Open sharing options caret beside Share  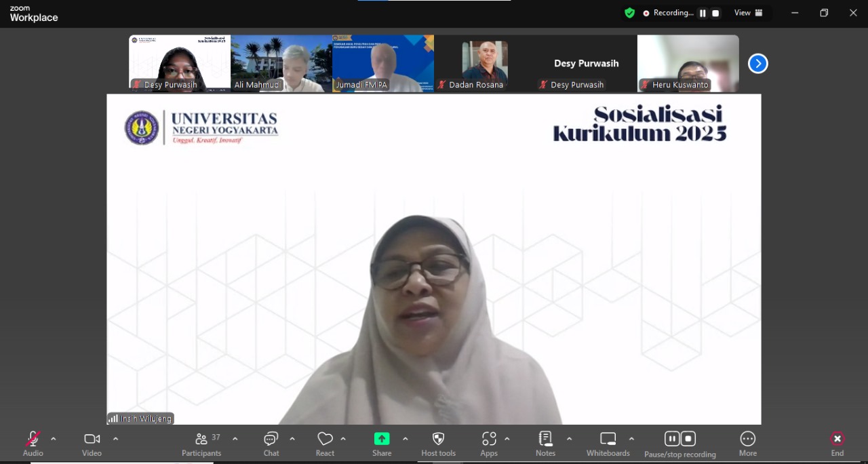click(405, 439)
